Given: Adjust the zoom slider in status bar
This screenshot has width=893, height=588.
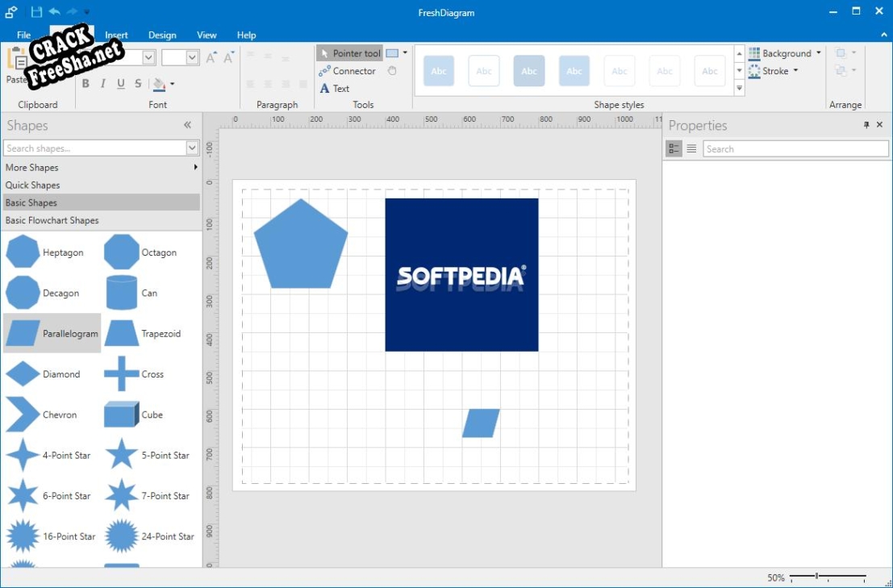Looking at the screenshot, I should point(817,577).
